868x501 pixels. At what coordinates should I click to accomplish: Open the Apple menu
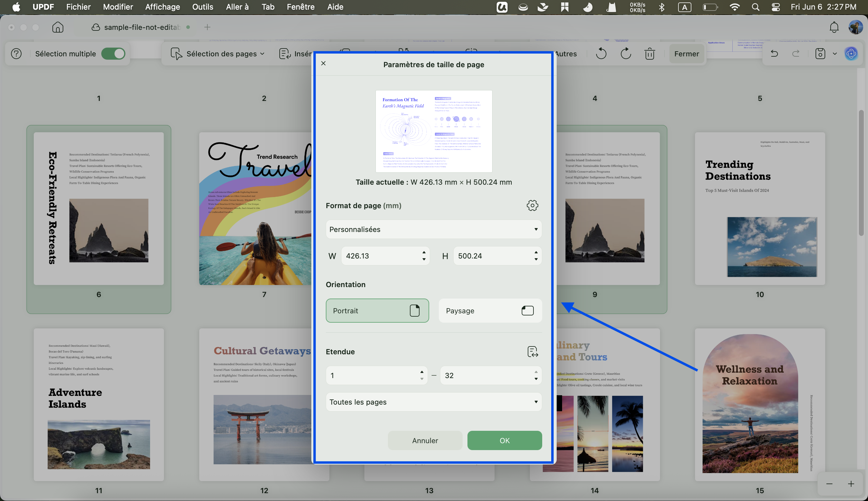click(x=16, y=7)
